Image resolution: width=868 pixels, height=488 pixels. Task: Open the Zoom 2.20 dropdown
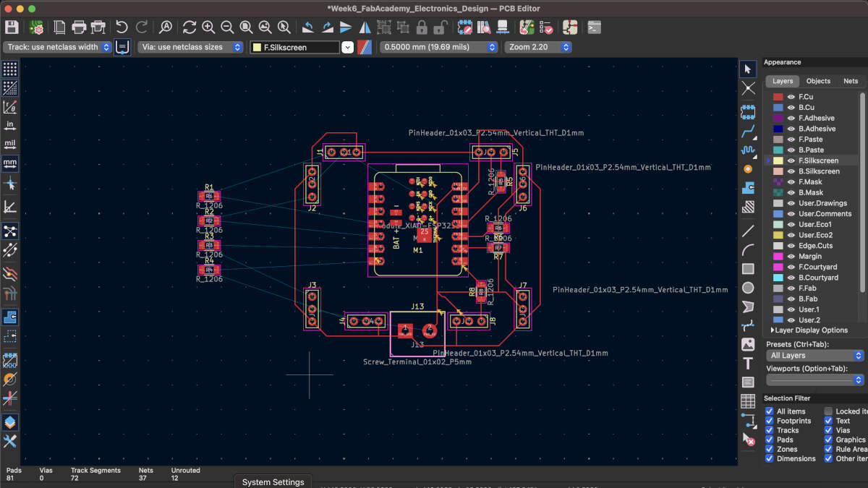(538, 47)
